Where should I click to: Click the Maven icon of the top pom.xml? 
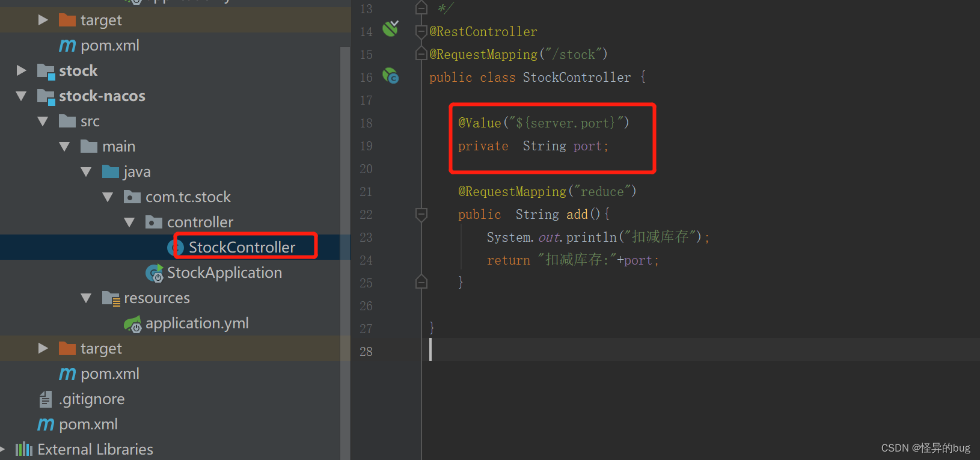tap(67, 46)
